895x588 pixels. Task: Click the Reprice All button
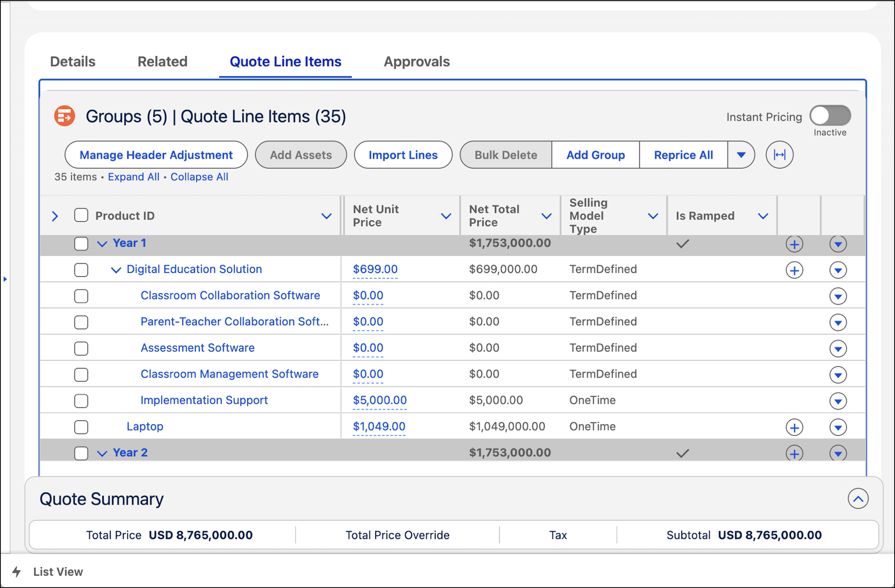pyautogui.click(x=683, y=155)
